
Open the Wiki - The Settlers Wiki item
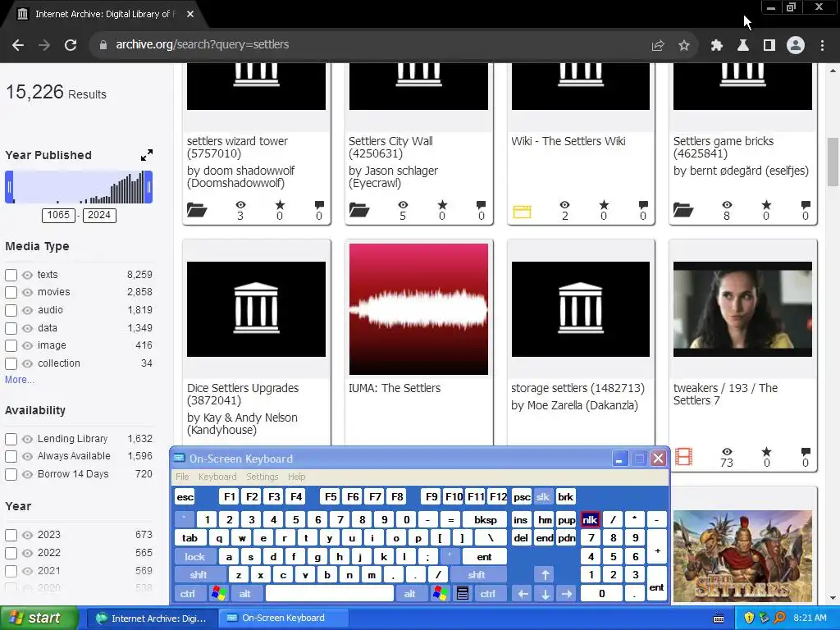pyautogui.click(x=568, y=141)
